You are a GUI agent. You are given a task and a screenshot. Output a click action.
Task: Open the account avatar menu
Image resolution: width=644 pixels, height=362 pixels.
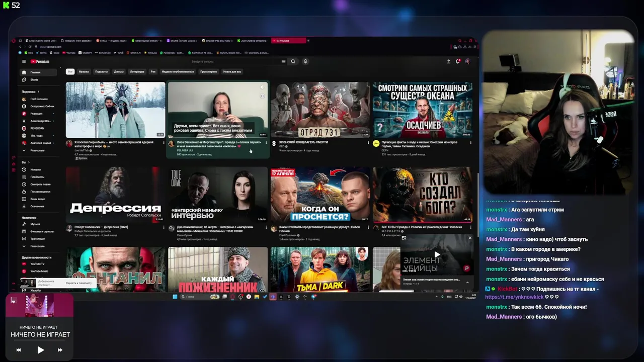click(467, 61)
